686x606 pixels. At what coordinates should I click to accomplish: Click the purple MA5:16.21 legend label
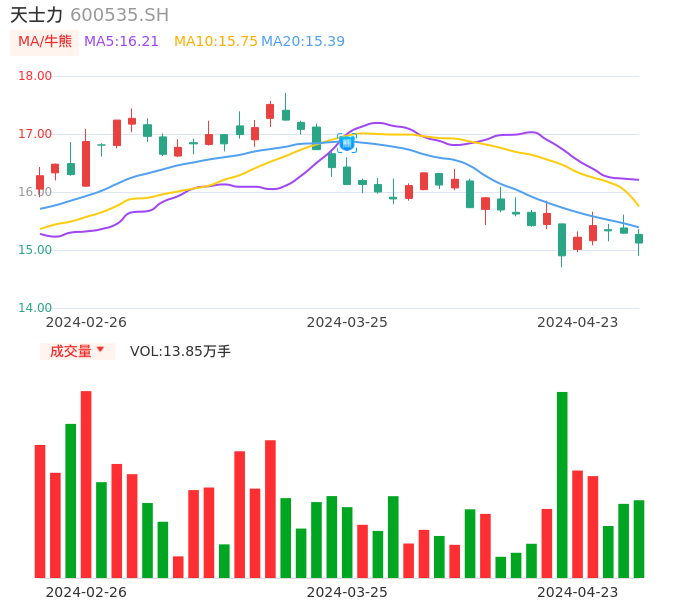[x=121, y=42]
